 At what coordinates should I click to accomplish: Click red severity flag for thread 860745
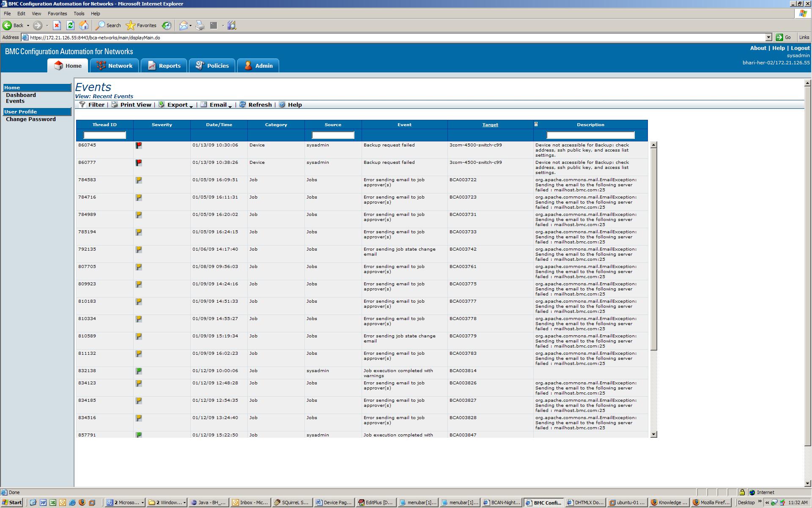138,145
